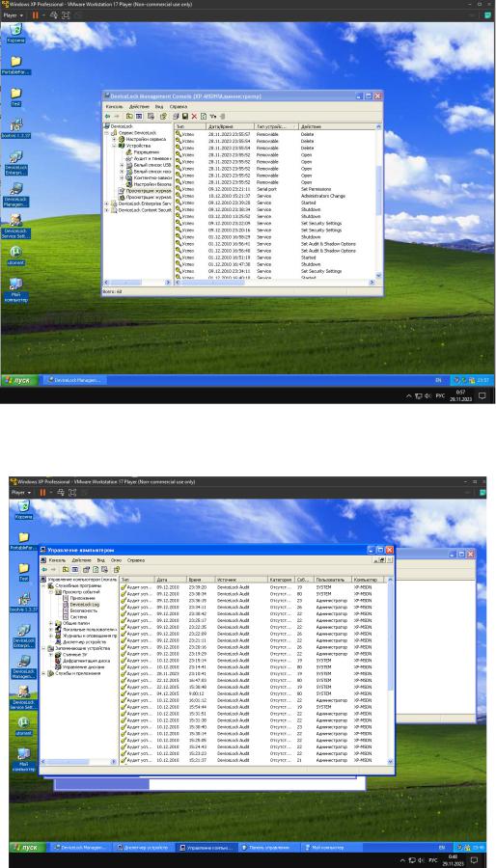Click the Источник column header in event list

241,579
